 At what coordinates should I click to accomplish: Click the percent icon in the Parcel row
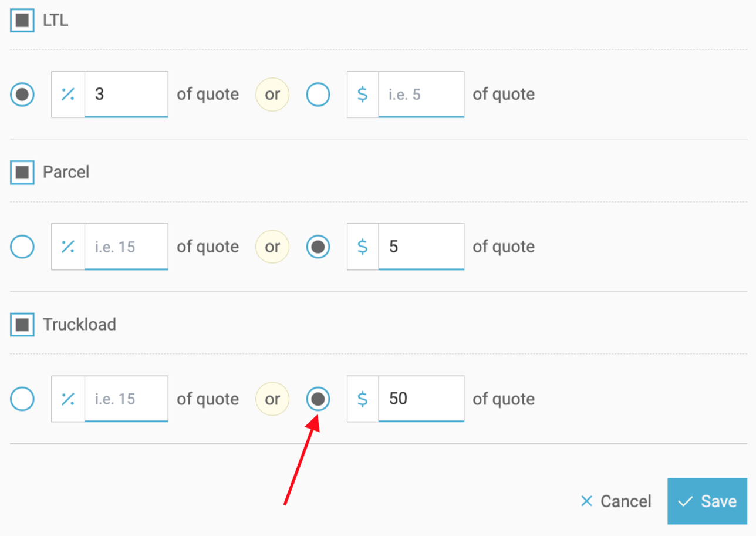[x=67, y=247]
